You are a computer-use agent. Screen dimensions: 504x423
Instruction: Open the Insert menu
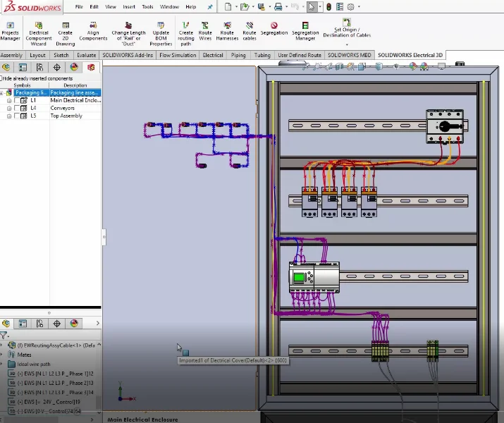click(129, 6)
